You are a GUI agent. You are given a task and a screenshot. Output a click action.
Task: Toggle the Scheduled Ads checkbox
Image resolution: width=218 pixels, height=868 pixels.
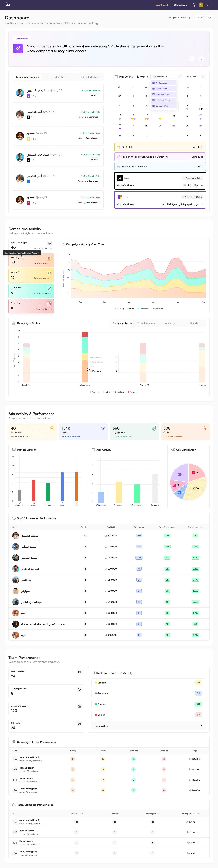[x=154, y=106]
